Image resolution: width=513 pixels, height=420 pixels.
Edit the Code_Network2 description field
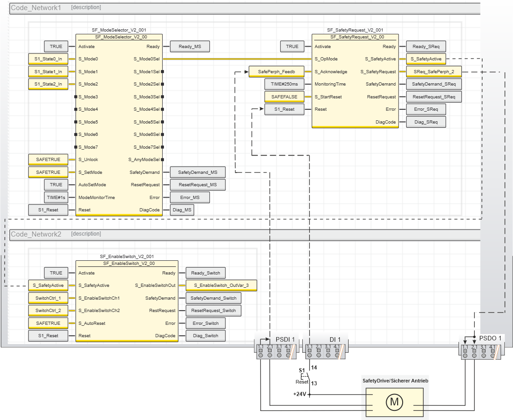pyautogui.click(x=86, y=234)
